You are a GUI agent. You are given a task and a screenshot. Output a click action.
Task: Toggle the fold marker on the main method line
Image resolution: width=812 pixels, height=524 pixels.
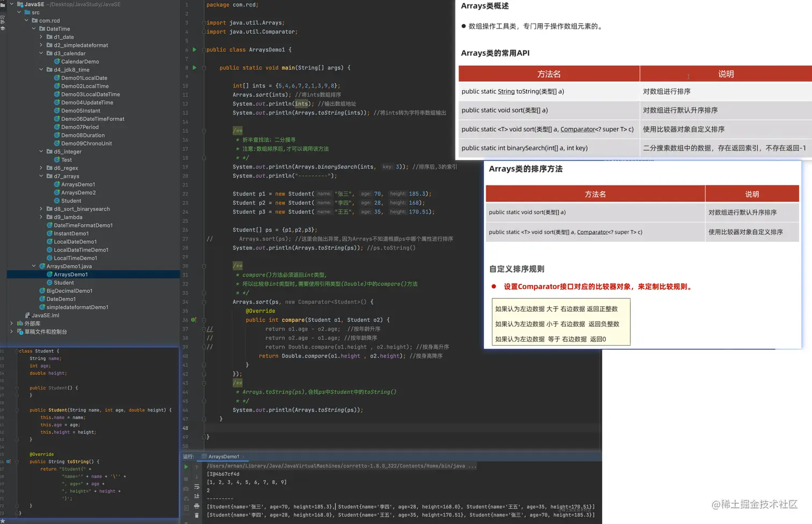tap(204, 68)
